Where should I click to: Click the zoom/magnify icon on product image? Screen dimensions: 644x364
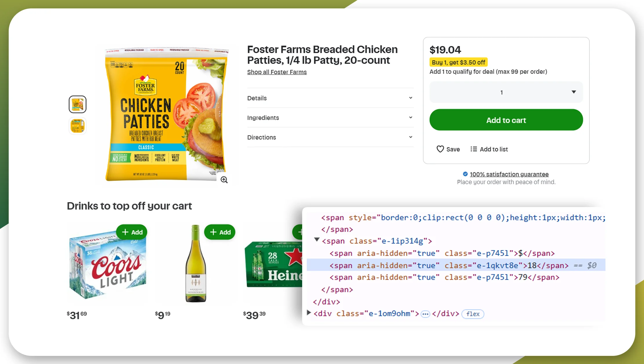pos(224,180)
